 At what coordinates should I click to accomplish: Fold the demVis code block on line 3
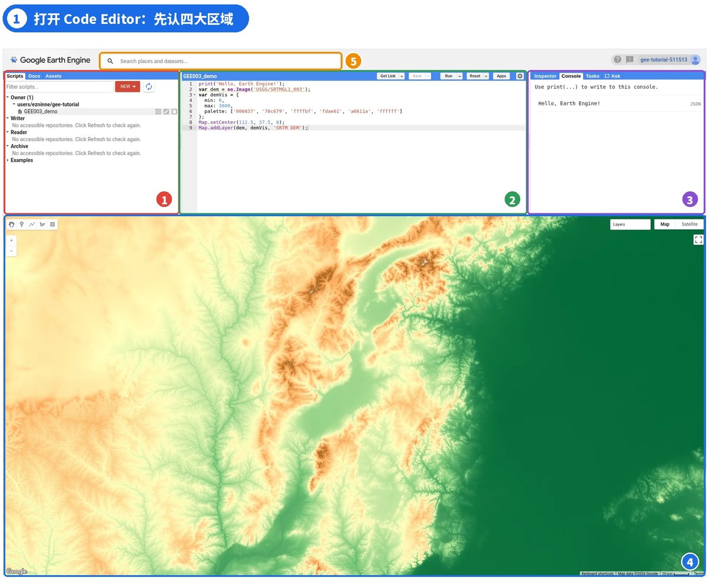(194, 95)
